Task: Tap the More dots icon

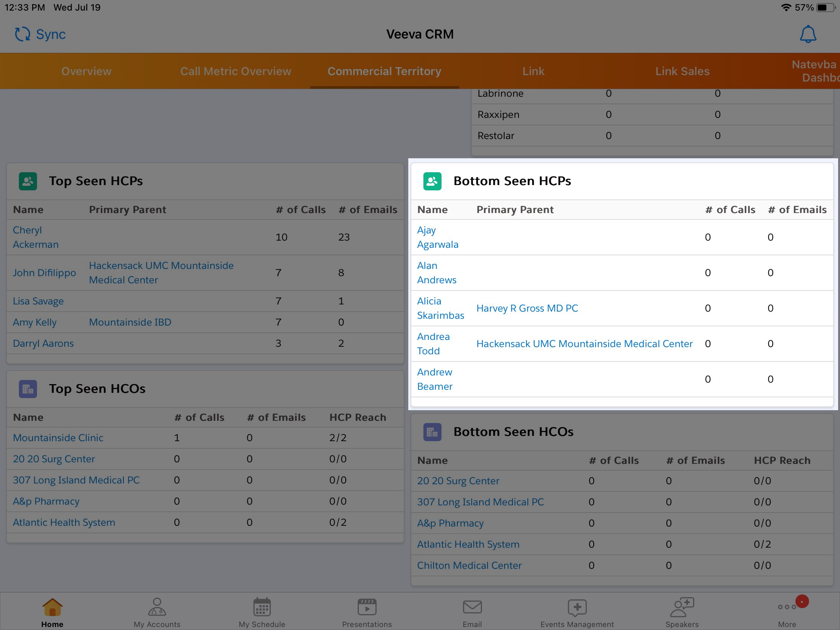Action: (x=787, y=607)
